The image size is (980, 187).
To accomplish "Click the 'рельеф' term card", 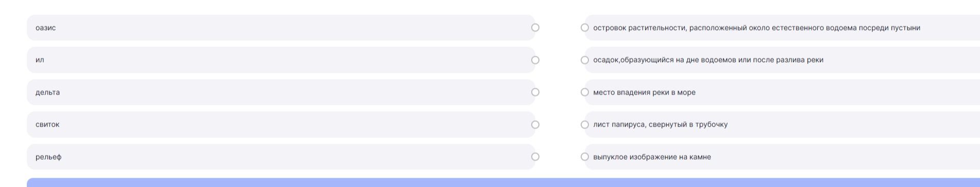I will pyautogui.click(x=281, y=157).
